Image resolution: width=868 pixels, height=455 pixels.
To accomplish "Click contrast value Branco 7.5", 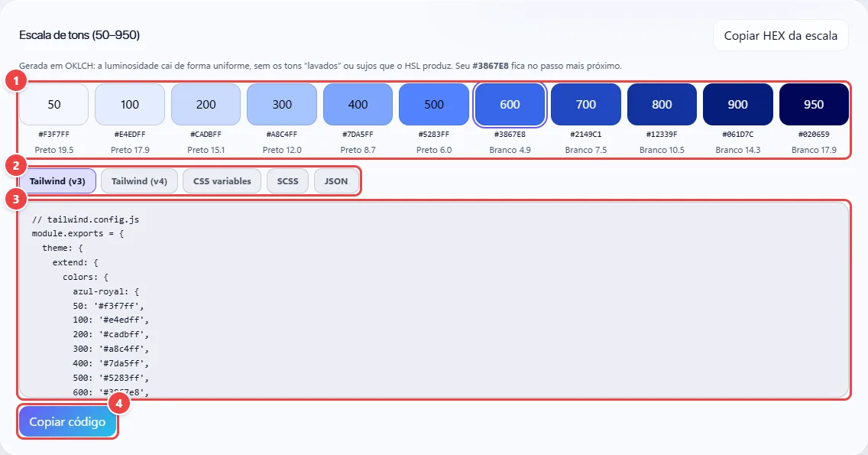I will [x=586, y=150].
